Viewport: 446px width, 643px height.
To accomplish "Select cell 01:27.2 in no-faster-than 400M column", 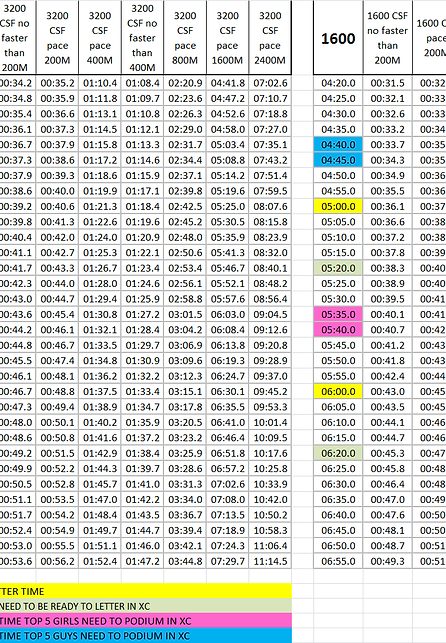I will click(142, 315).
